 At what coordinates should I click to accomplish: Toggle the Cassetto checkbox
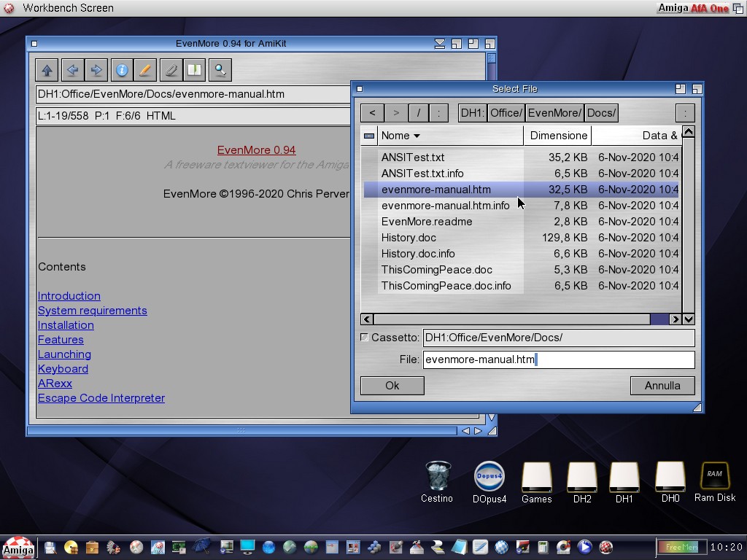click(365, 338)
